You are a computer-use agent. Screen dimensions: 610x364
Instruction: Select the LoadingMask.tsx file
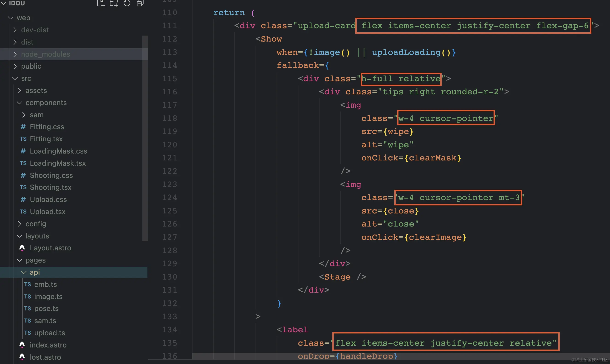(x=58, y=163)
